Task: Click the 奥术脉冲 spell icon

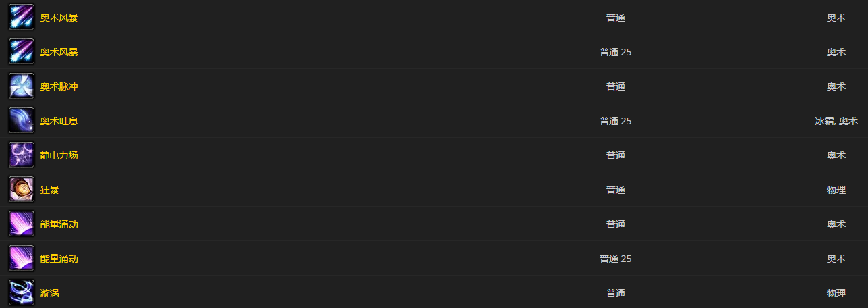Action: tap(21, 86)
